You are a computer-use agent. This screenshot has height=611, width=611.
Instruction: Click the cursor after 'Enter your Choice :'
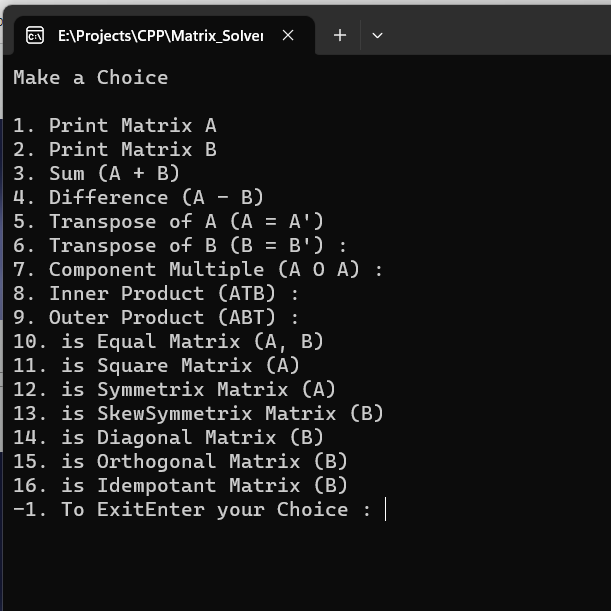(x=385, y=509)
